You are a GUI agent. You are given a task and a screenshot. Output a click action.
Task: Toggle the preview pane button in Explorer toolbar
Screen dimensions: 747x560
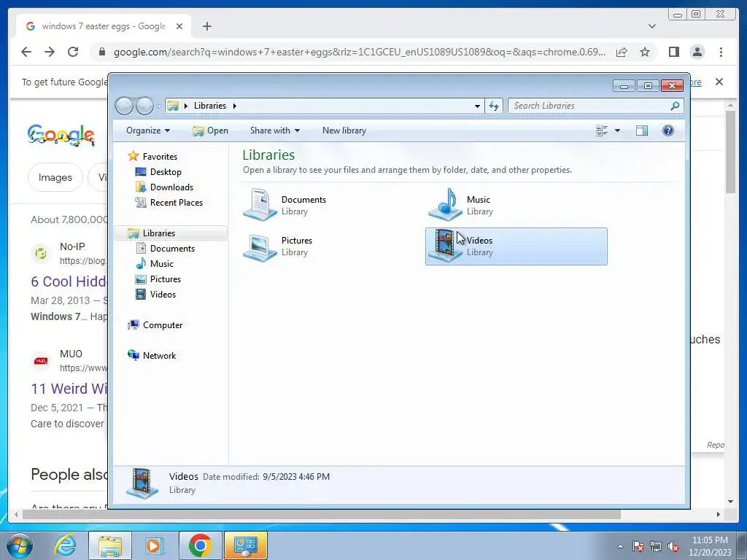642,131
